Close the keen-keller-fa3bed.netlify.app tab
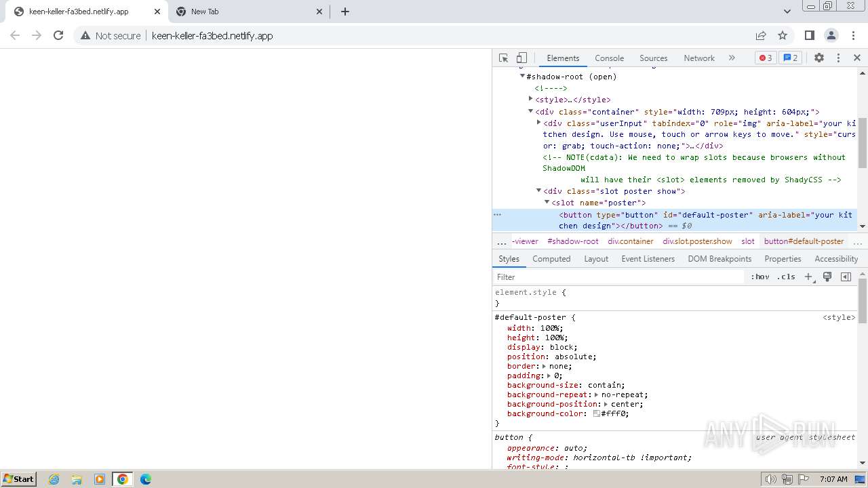The image size is (868, 488). tap(157, 12)
